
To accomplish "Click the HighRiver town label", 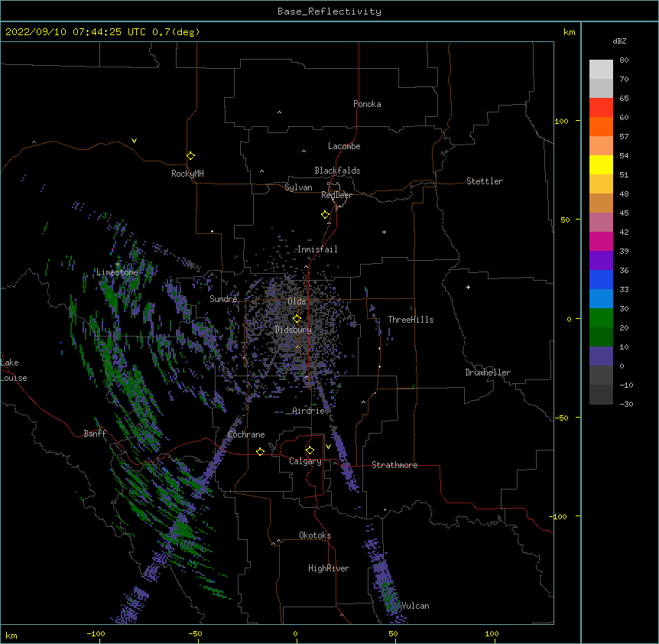I will (x=329, y=568).
